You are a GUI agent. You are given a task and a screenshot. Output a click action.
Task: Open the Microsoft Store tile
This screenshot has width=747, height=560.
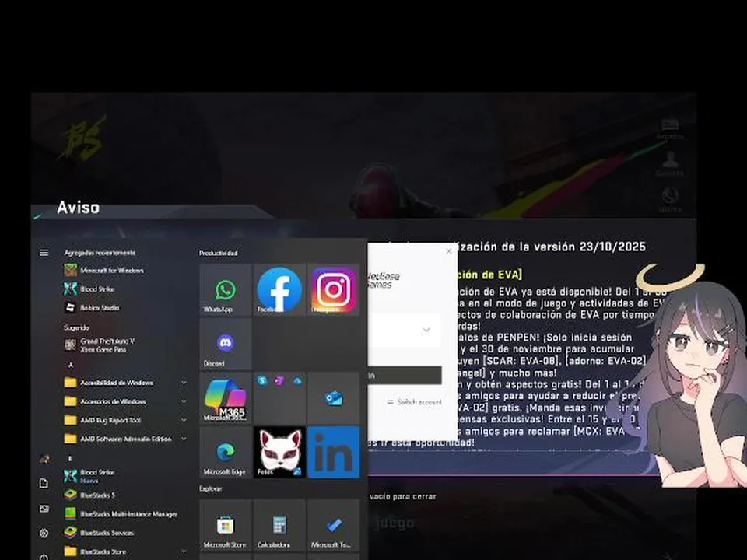point(226,525)
